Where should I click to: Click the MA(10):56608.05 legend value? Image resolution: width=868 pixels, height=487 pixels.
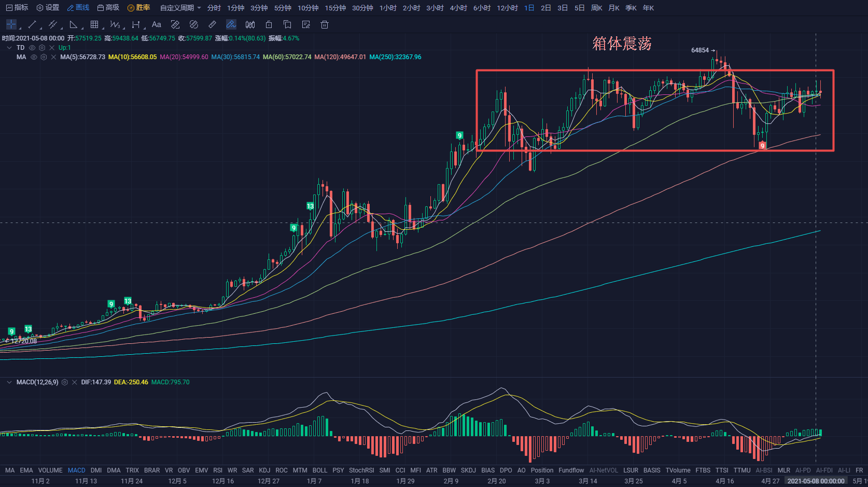pos(132,57)
